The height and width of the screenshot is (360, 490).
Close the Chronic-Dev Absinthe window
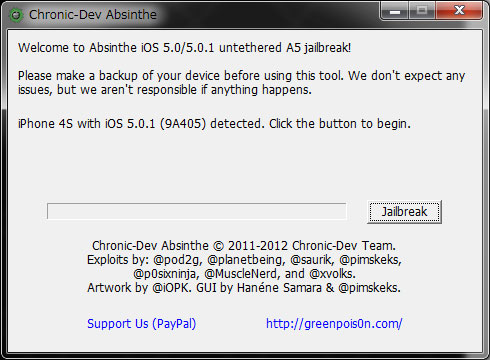459,11
